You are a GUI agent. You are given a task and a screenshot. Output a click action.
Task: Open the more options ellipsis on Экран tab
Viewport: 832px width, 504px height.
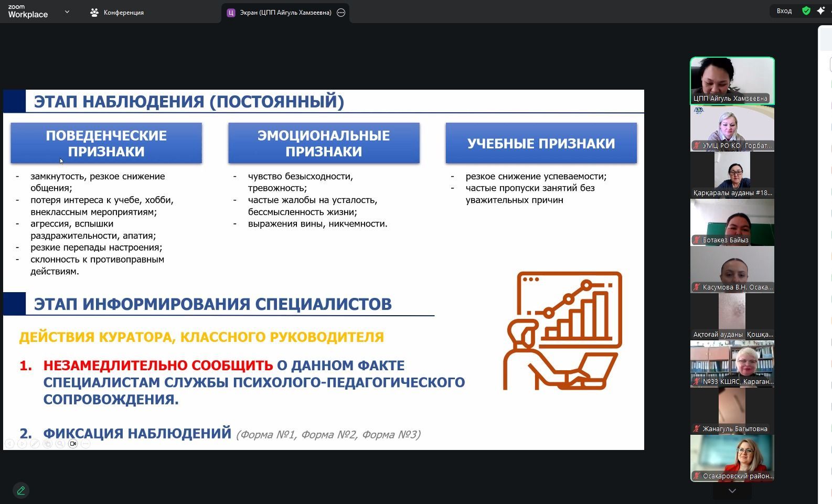coord(341,13)
